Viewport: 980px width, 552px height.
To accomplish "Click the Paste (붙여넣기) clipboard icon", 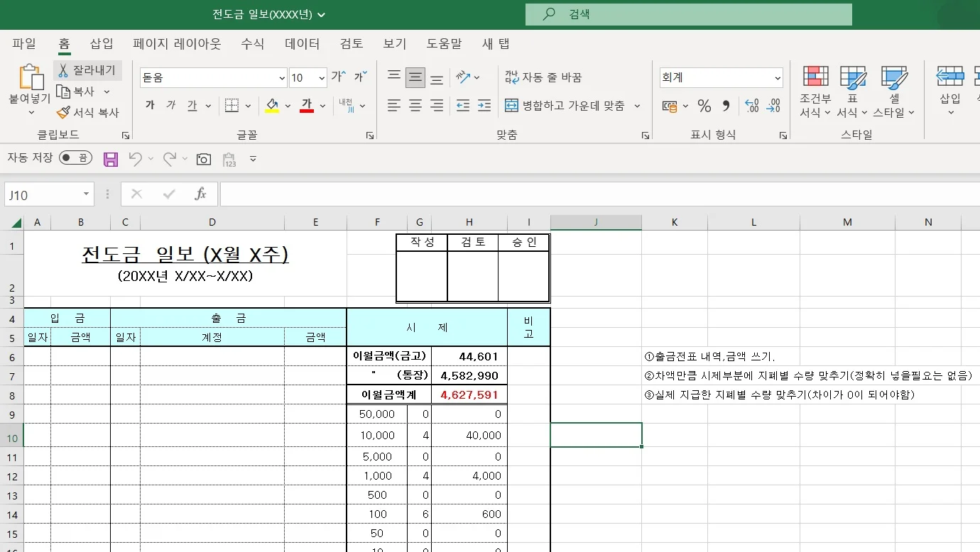I will tap(30, 77).
